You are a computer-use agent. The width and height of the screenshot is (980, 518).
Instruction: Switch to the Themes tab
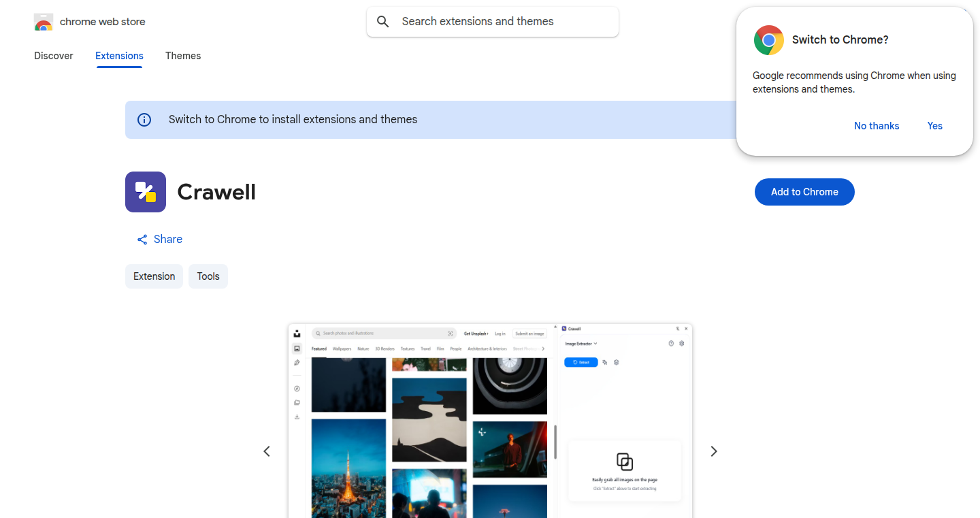pyautogui.click(x=183, y=56)
